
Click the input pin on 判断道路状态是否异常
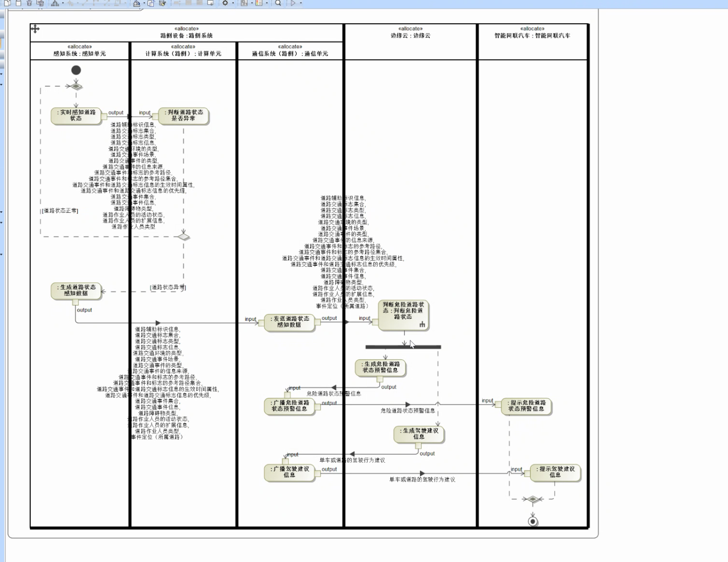155,117
